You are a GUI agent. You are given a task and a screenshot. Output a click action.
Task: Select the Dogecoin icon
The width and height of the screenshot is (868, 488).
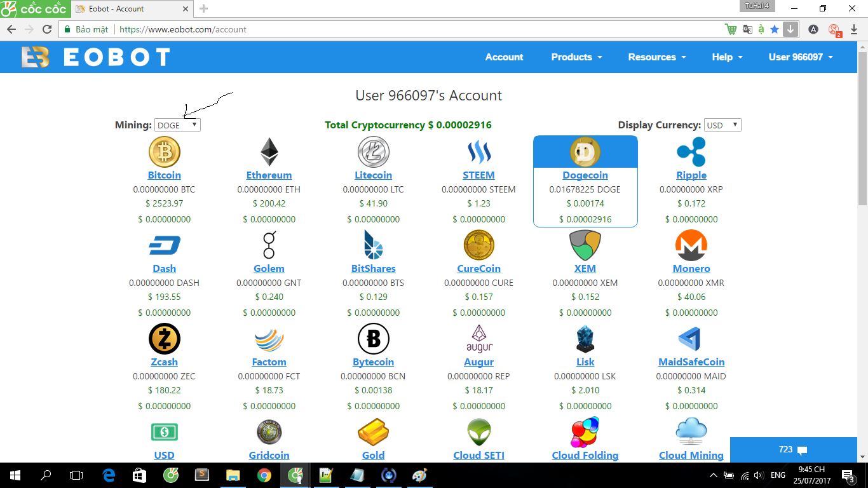point(585,152)
